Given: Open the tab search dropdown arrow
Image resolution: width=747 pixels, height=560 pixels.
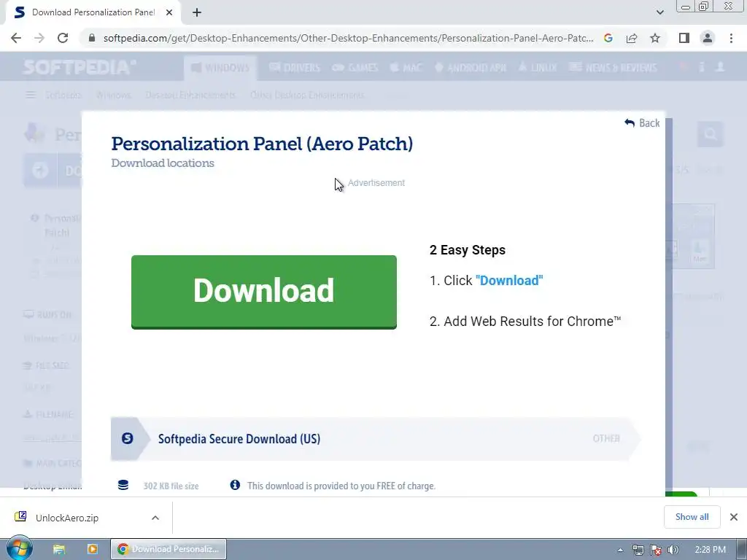Looking at the screenshot, I should [659, 13].
